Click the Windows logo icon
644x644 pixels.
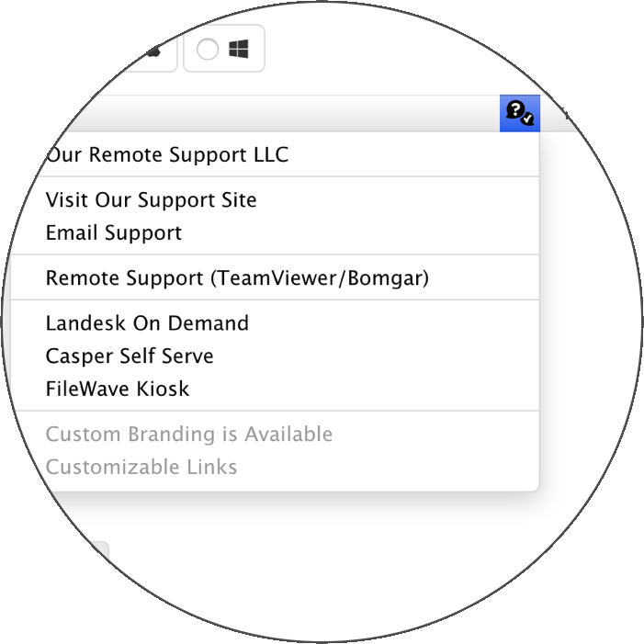(239, 49)
